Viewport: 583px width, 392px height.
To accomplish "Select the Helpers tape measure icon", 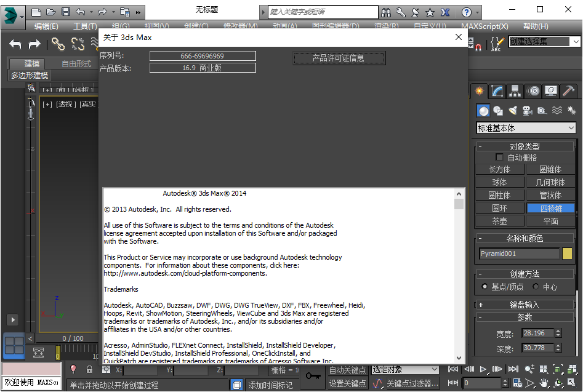I will coord(542,111).
